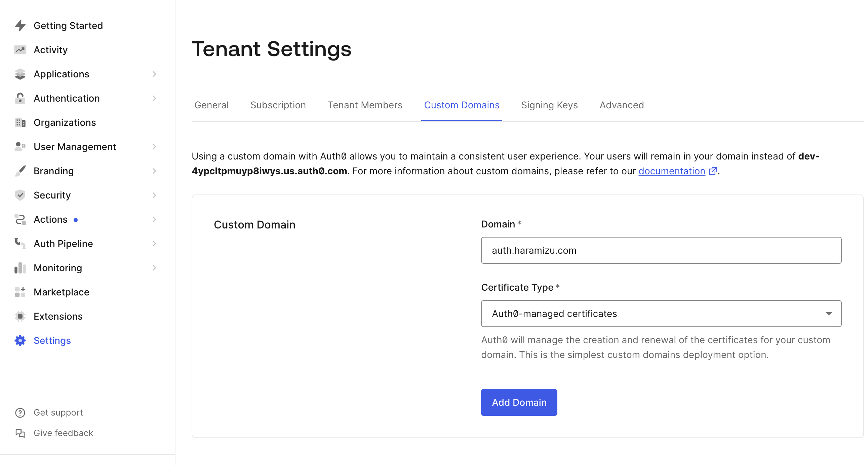Expand the Authentication sidebar chevron

pyautogui.click(x=154, y=99)
